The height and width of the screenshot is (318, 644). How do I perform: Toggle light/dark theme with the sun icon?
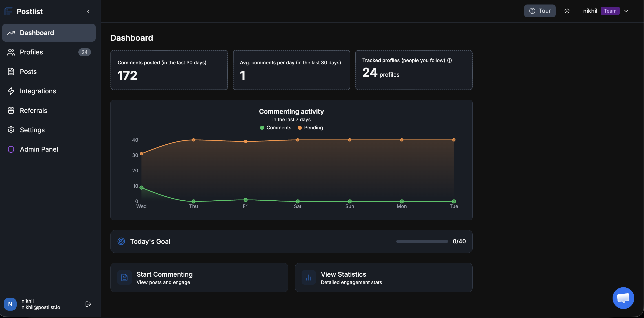point(567,11)
